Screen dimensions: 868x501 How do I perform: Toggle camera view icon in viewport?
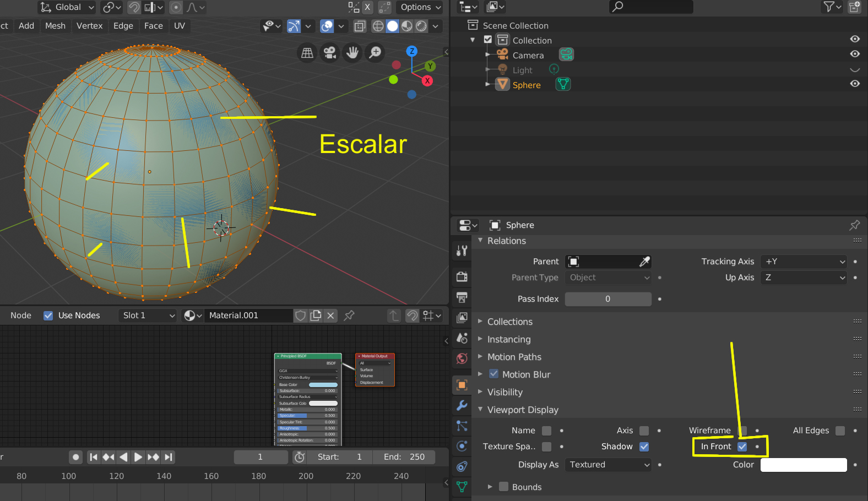coord(330,52)
